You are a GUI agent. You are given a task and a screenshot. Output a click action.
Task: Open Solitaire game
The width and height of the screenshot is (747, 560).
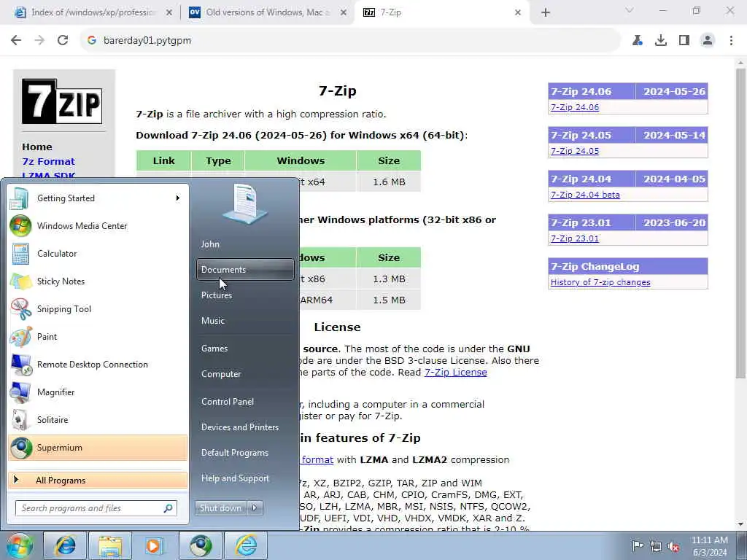98,419
